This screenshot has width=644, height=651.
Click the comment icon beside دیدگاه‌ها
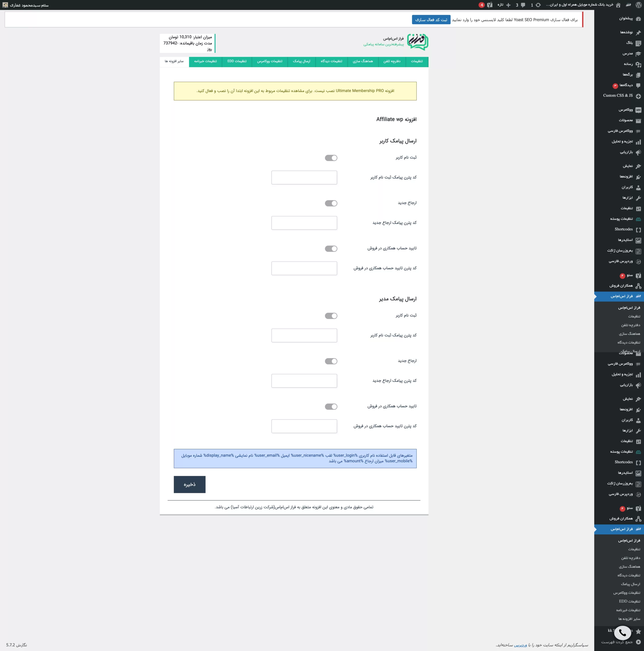638,86
